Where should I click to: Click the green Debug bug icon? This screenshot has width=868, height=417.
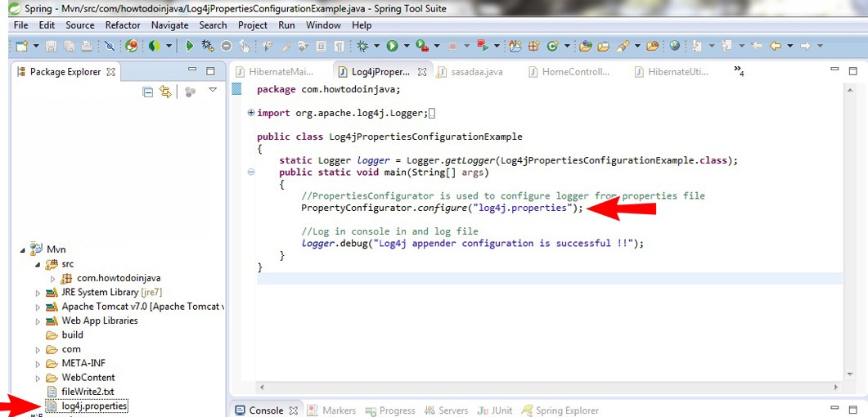[362, 46]
